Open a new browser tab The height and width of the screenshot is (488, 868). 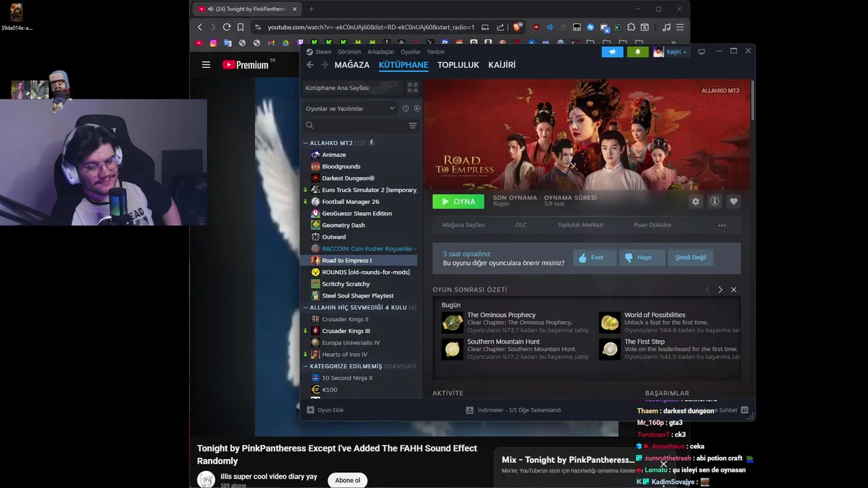[311, 9]
